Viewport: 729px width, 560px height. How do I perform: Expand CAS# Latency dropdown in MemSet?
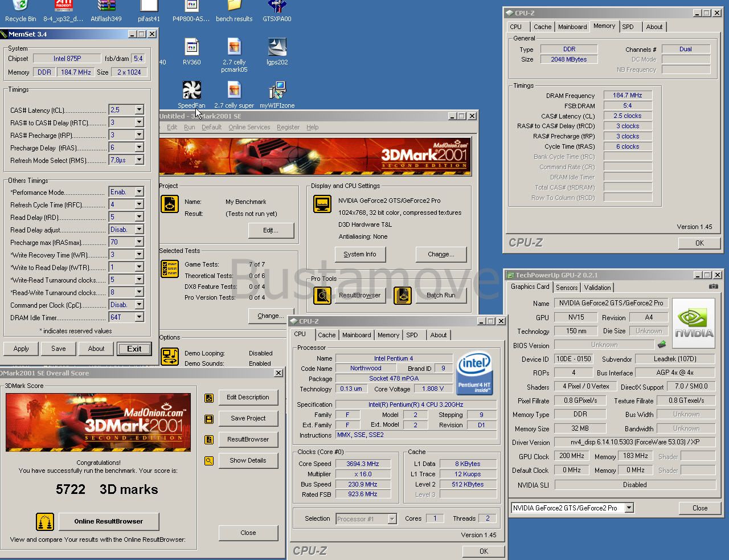click(139, 109)
